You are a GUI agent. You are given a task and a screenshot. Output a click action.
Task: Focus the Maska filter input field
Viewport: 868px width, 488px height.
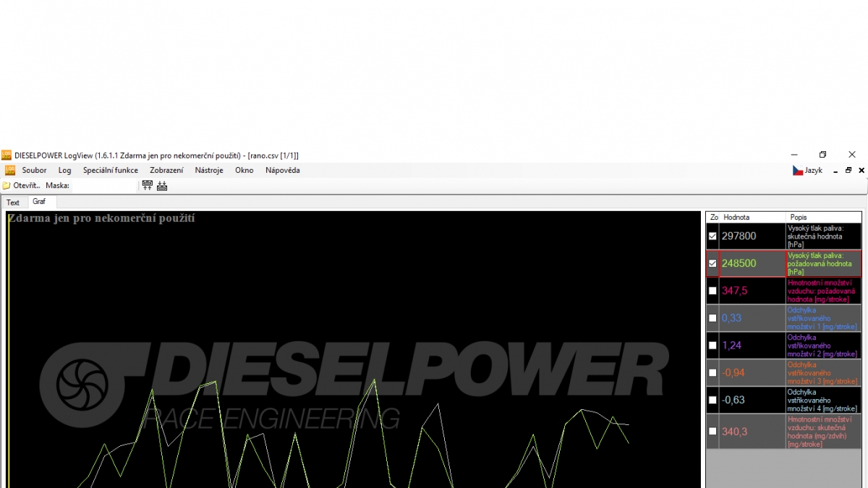tap(103, 186)
